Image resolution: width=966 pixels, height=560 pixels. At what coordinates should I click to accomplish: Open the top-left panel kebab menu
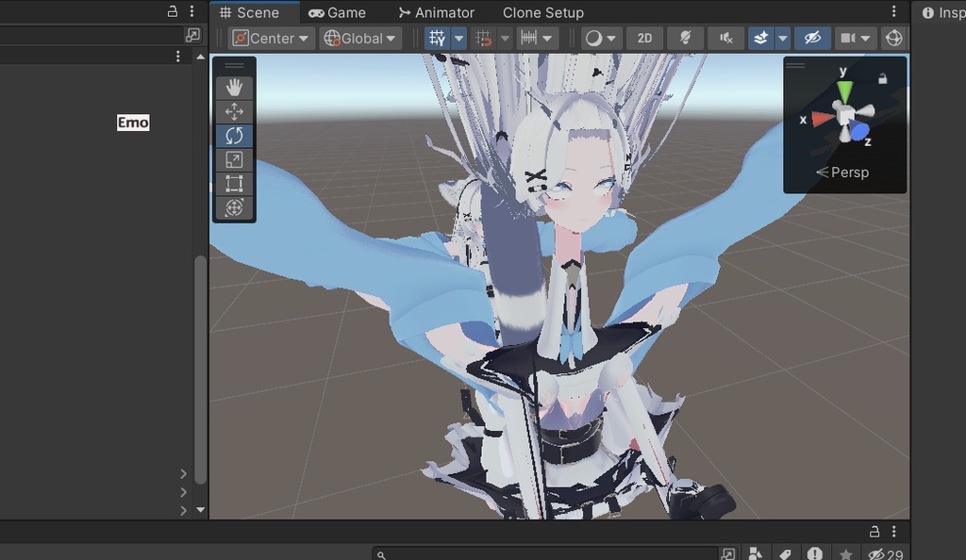pyautogui.click(x=192, y=11)
